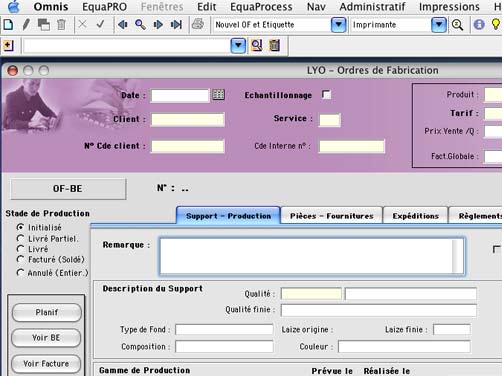The height and width of the screenshot is (376, 502).
Task: Click the search list magnifier icon
Action: (x=257, y=45)
